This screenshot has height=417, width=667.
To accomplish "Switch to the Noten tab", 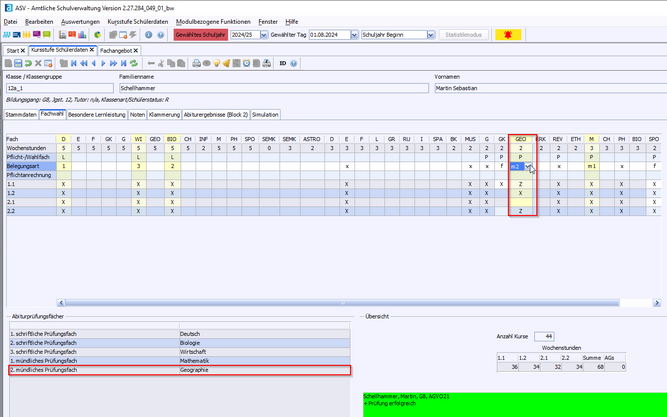I will click(x=137, y=115).
